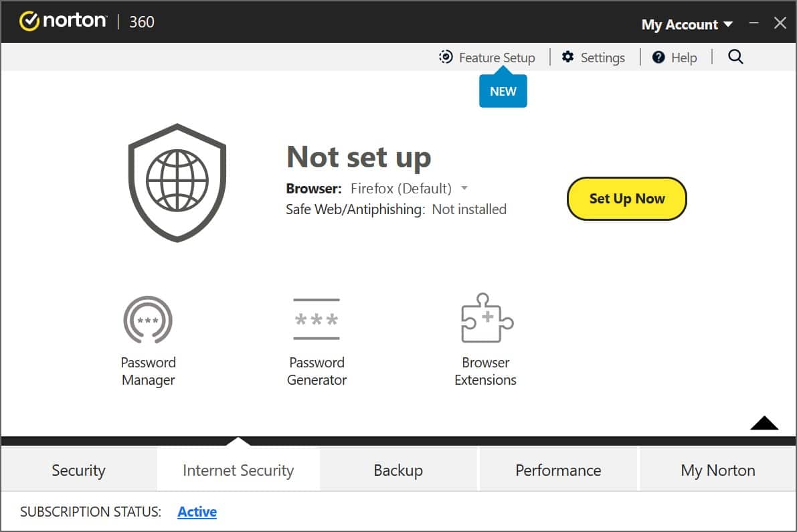
Task: Click the search magnifier icon
Action: point(735,57)
